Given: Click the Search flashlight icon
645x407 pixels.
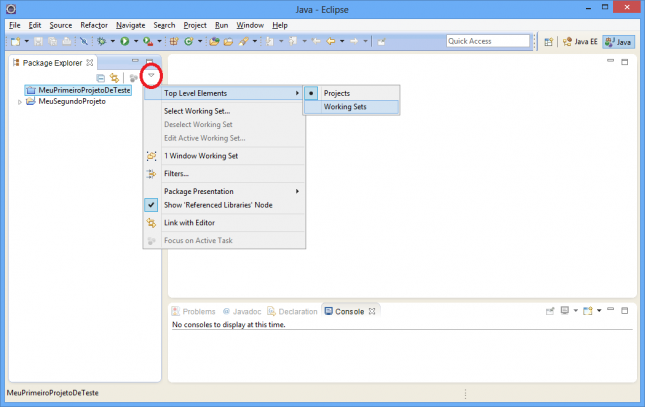Looking at the screenshot, I should [244, 41].
